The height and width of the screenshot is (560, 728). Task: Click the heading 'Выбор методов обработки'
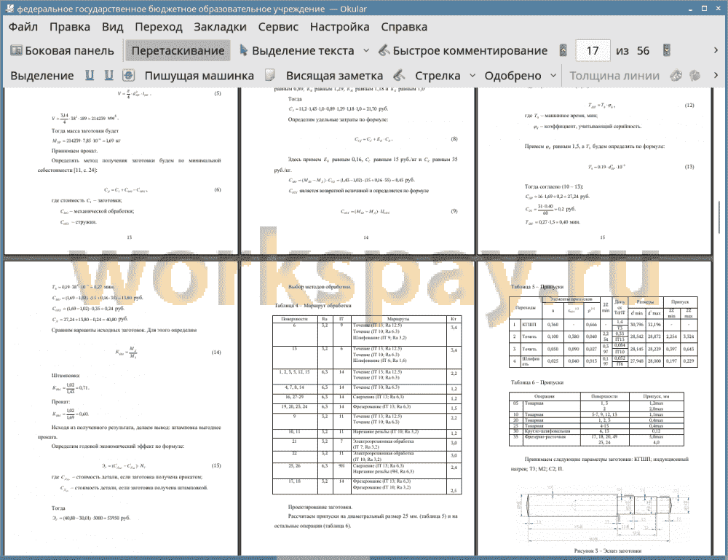click(x=320, y=286)
